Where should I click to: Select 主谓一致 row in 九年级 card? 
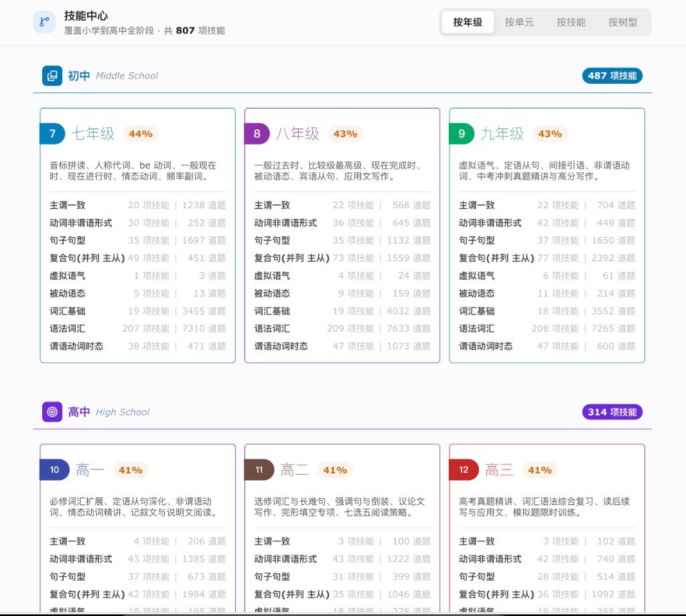click(547, 205)
